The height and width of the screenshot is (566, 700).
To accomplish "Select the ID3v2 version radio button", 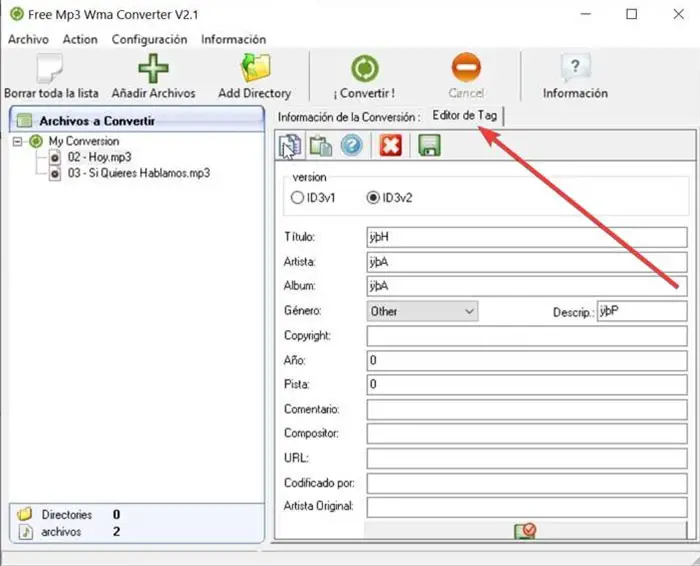I will point(373,197).
